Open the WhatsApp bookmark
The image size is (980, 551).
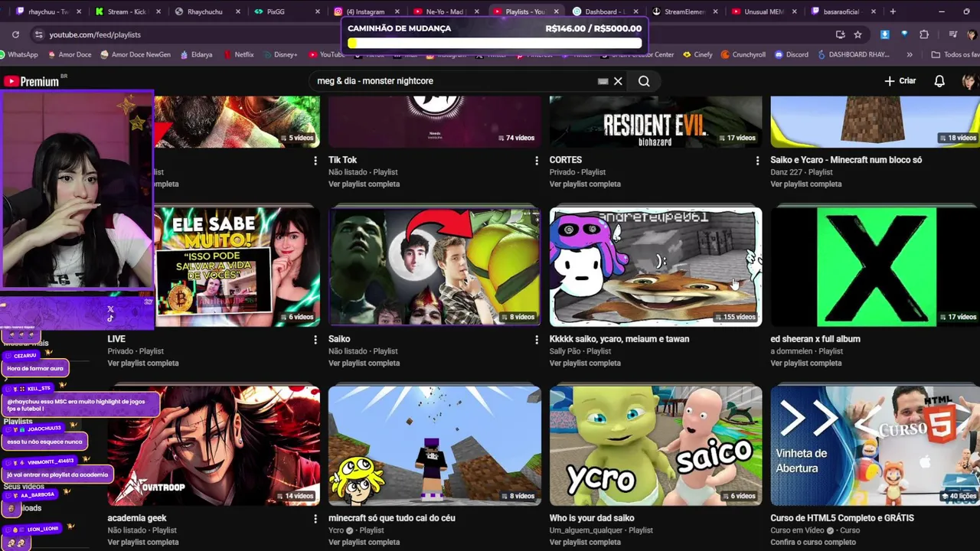click(20, 55)
